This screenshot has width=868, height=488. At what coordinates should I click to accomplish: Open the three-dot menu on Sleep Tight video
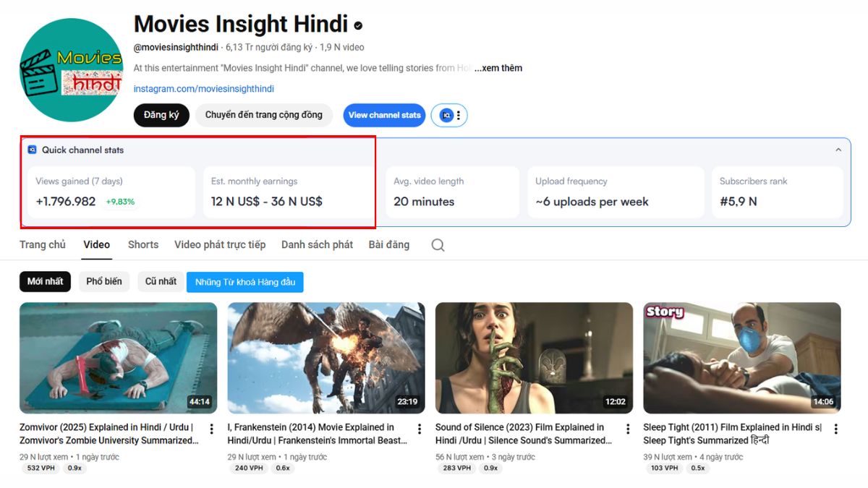click(835, 428)
